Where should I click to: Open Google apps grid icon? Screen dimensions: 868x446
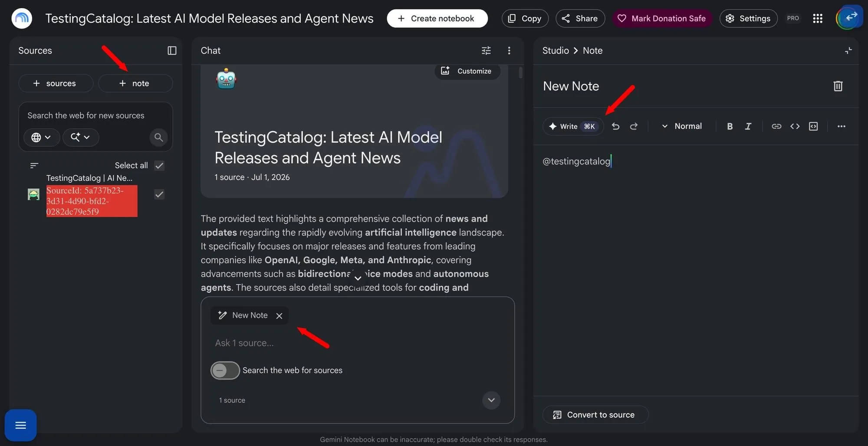coord(818,18)
